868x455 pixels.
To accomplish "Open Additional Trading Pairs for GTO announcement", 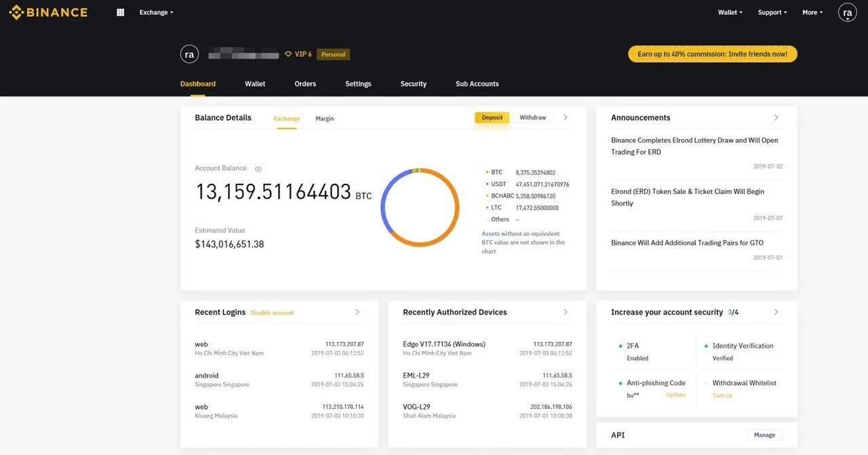I will (x=687, y=243).
